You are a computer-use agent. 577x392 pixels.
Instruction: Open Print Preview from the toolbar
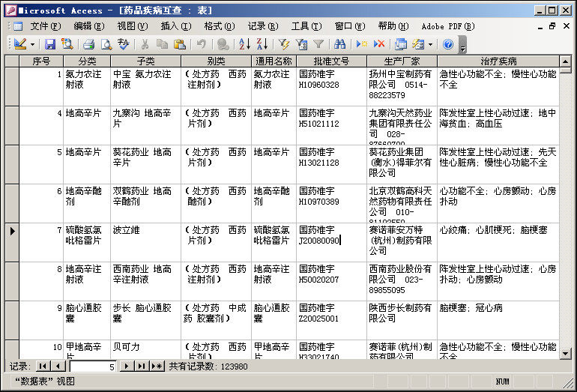106,44
